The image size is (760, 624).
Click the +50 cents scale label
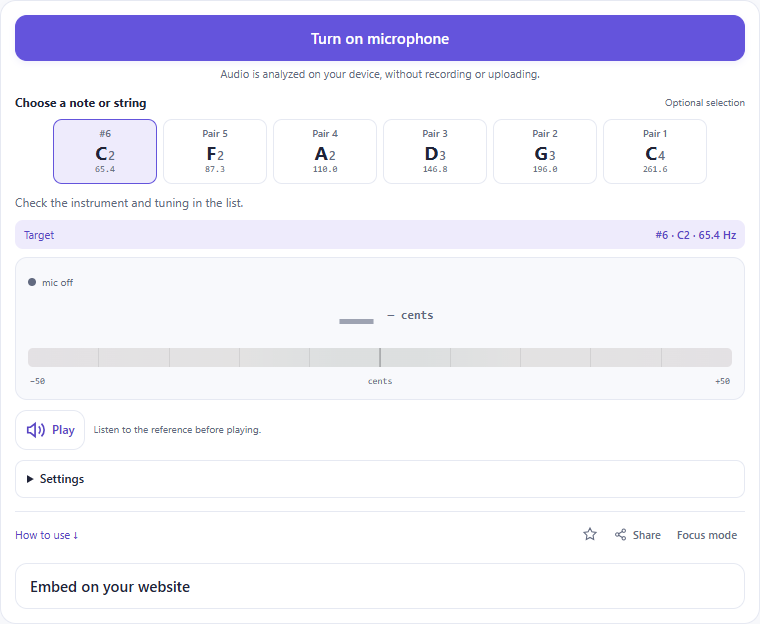click(722, 381)
